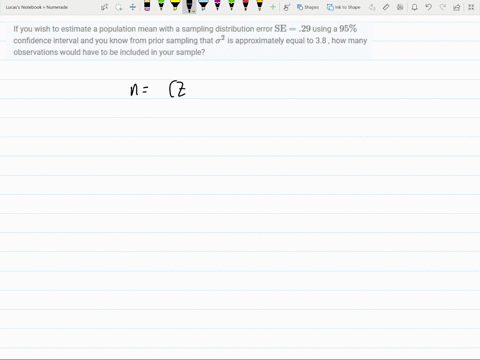Screen dimensions: 480x360
Task: Share the notebook page
Action: (x=457, y=7)
